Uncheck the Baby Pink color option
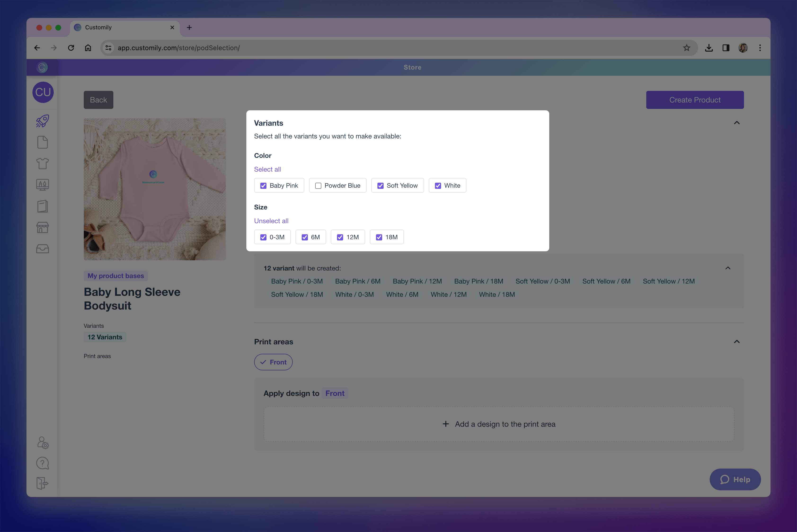797x532 pixels. click(263, 186)
